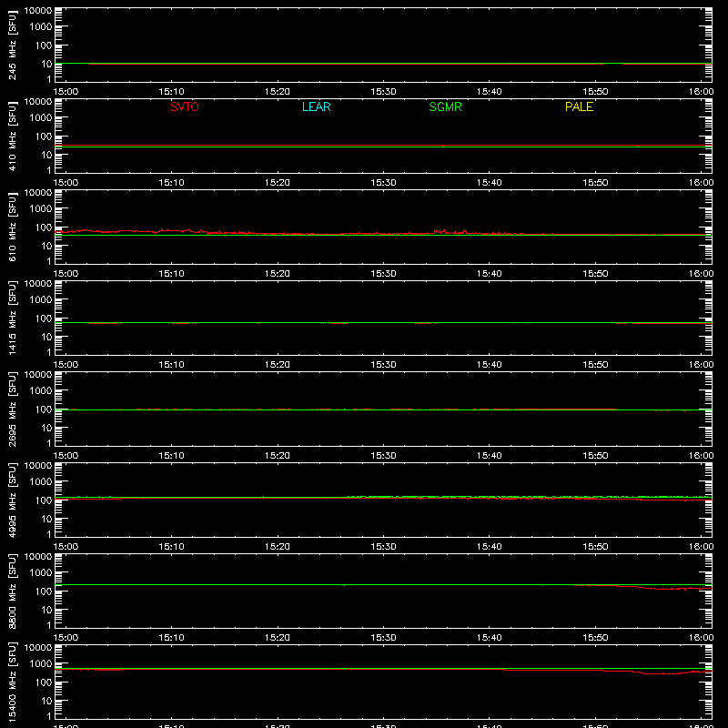Image resolution: width=728 pixels, height=728 pixels.
Task: Click the 10000 tick on 410 MHz axis
Action: (x=38, y=102)
